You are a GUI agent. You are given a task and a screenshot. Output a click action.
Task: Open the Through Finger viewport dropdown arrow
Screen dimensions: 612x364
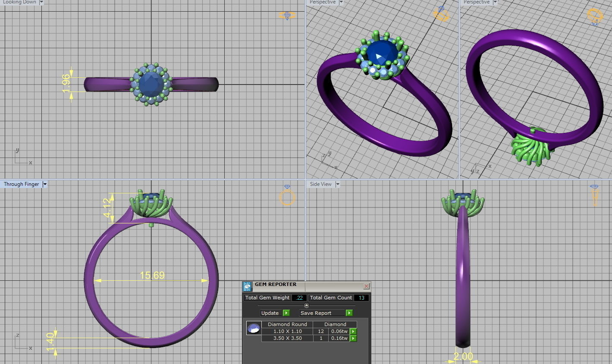[x=44, y=184]
